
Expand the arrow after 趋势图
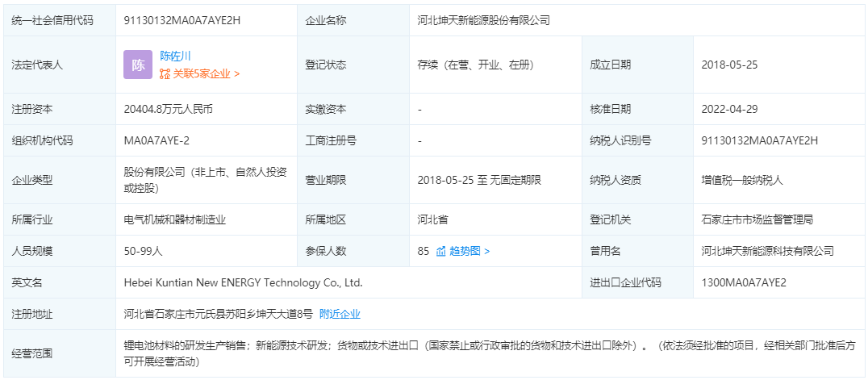click(x=486, y=251)
